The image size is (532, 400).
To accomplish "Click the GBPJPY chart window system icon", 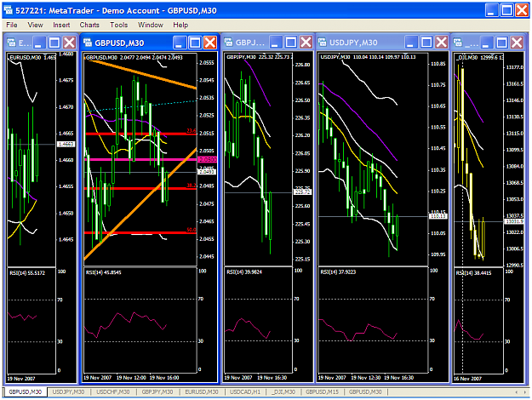I will coord(229,42).
